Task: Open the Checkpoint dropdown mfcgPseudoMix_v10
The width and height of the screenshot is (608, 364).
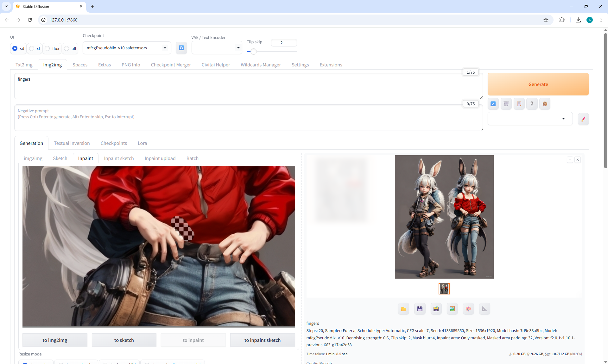Action: (127, 48)
